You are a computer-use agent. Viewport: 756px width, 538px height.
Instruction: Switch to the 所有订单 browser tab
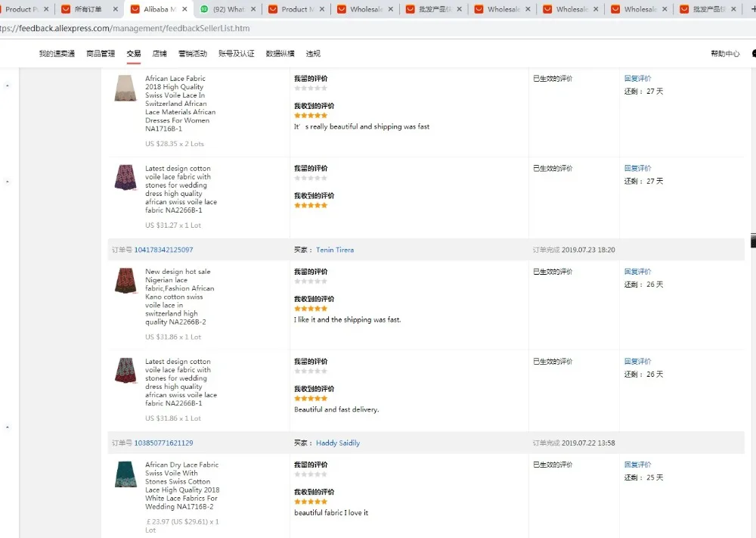(88, 9)
